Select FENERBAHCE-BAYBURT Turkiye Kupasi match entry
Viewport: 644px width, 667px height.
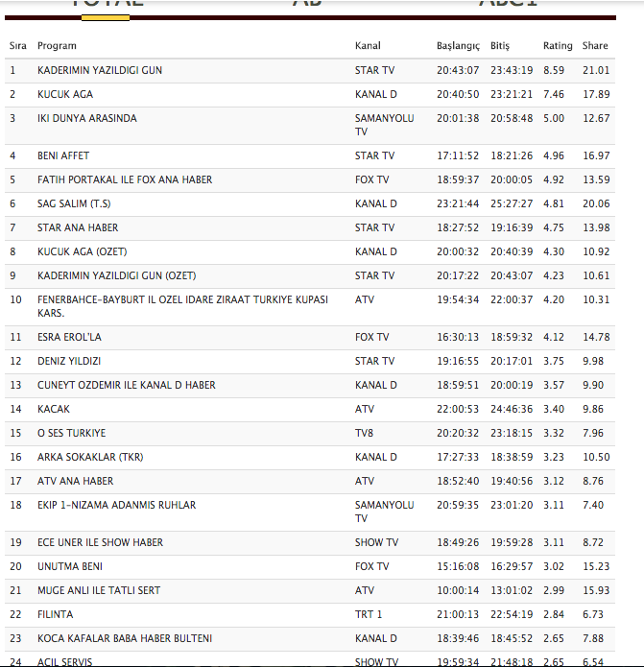click(x=182, y=306)
